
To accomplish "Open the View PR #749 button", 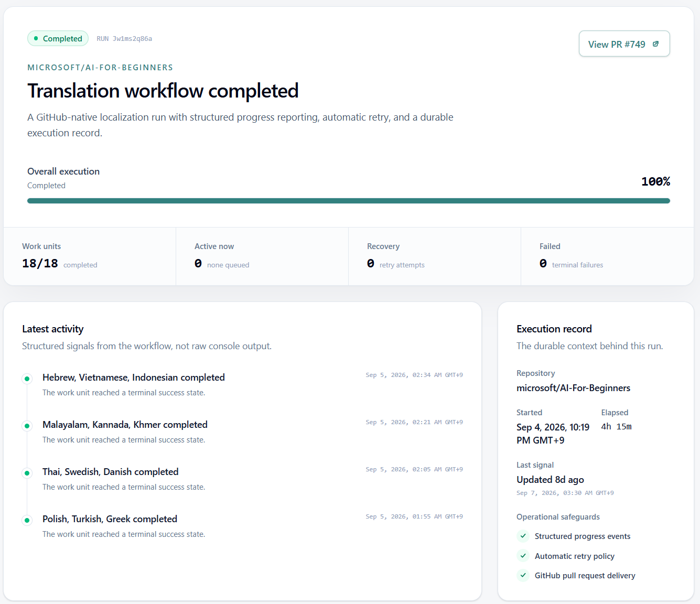I will click(x=624, y=44).
